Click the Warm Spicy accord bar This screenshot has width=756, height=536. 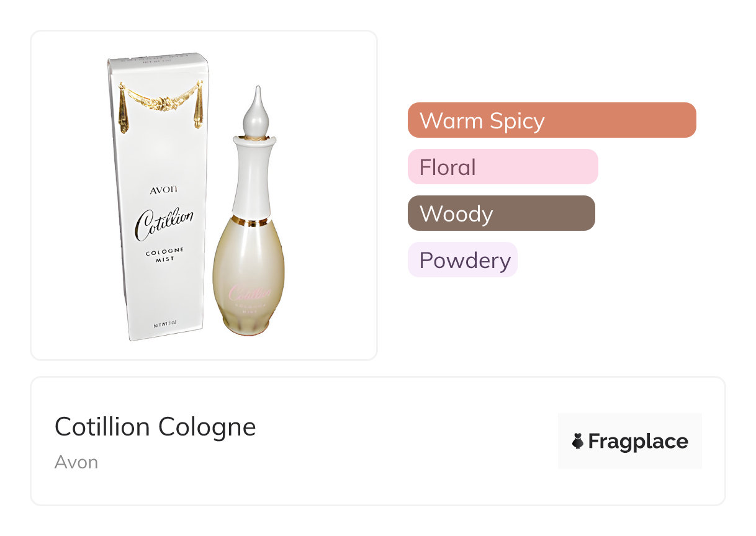coord(551,120)
